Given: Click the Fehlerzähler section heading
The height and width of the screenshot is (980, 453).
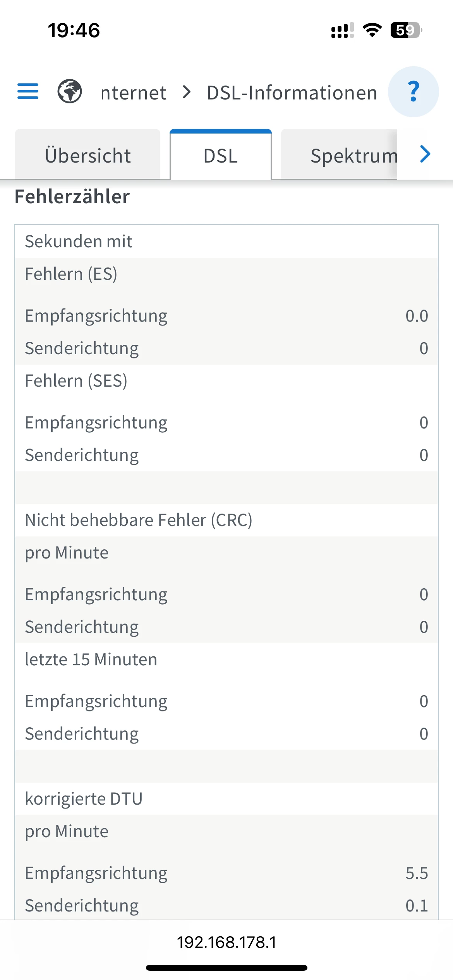Looking at the screenshot, I should pyautogui.click(x=72, y=197).
